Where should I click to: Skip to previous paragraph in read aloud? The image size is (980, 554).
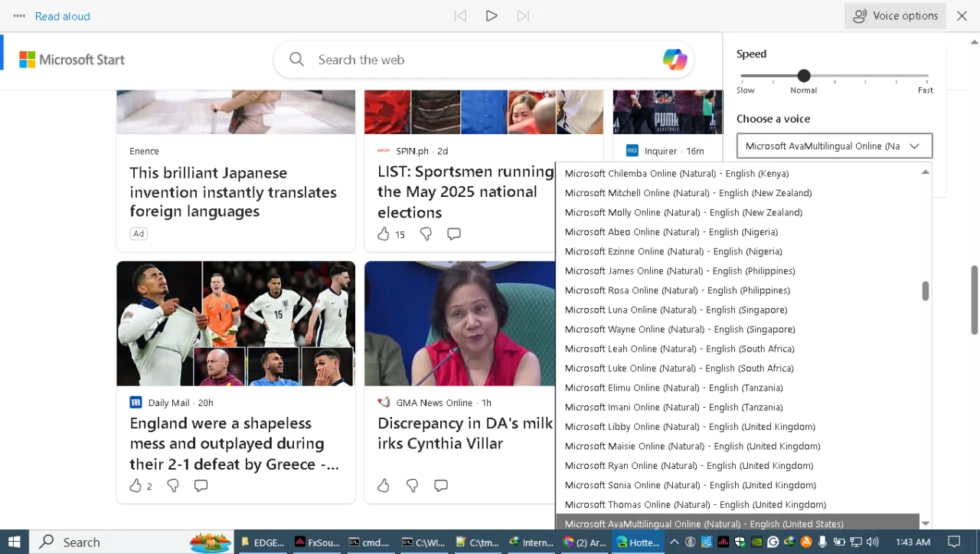pyautogui.click(x=460, y=15)
